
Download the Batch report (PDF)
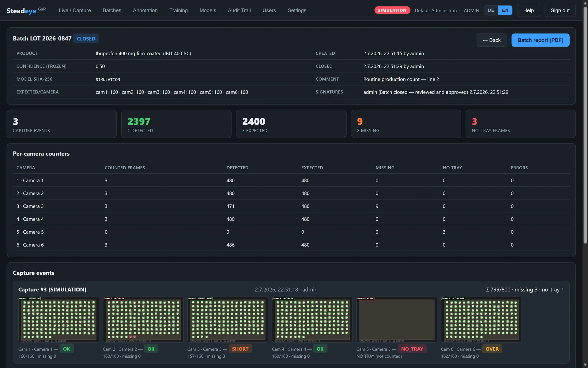tap(540, 40)
